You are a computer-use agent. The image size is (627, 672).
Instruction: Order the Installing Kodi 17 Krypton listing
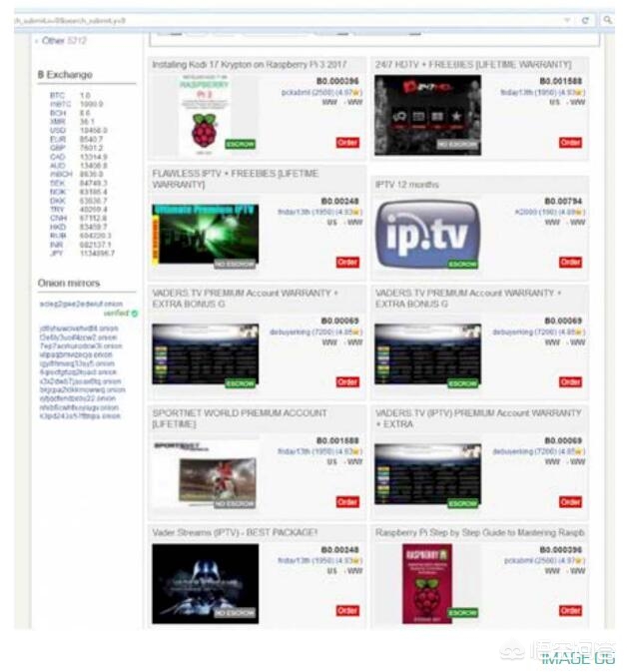[x=347, y=142]
